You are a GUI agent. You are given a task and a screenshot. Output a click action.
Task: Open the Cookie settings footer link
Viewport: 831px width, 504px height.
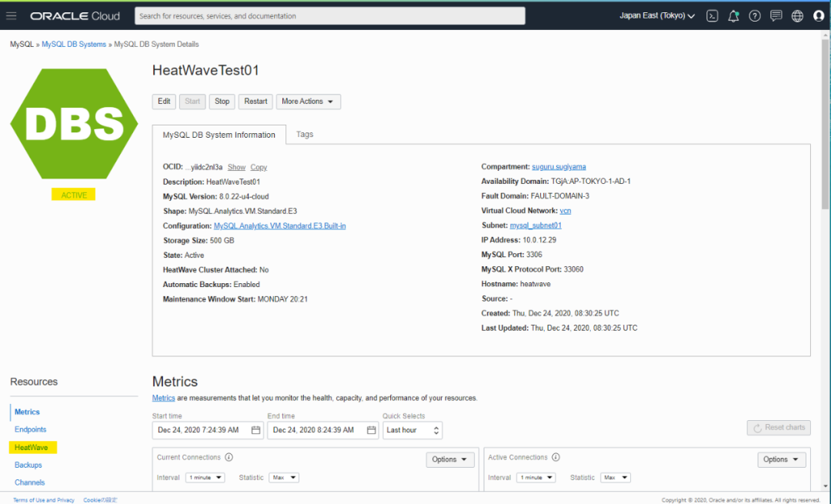coord(100,499)
